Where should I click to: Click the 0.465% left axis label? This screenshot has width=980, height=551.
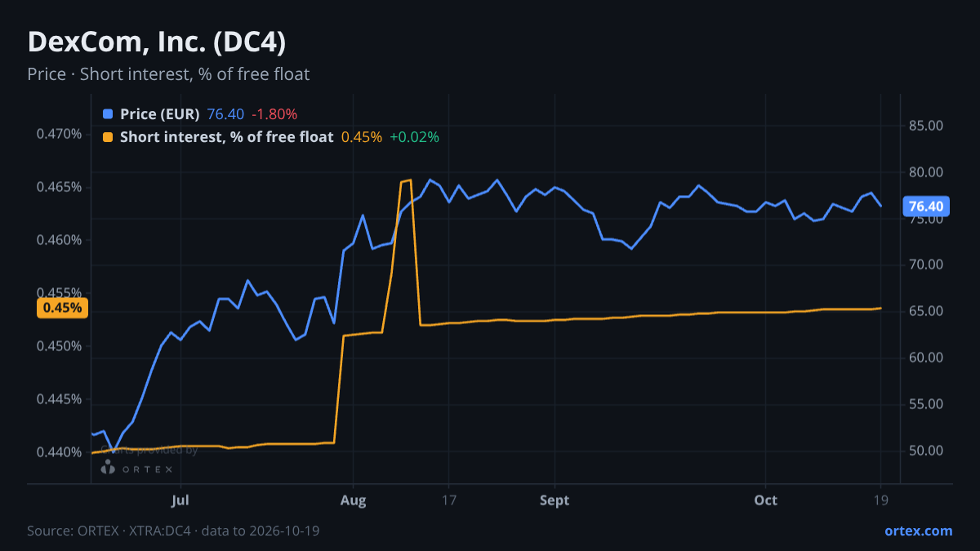point(60,187)
